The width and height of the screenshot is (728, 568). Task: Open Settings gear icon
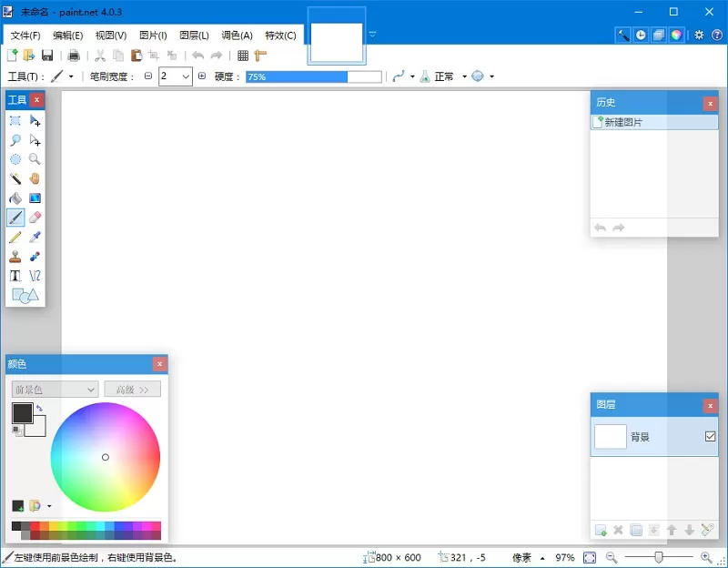[x=699, y=35]
